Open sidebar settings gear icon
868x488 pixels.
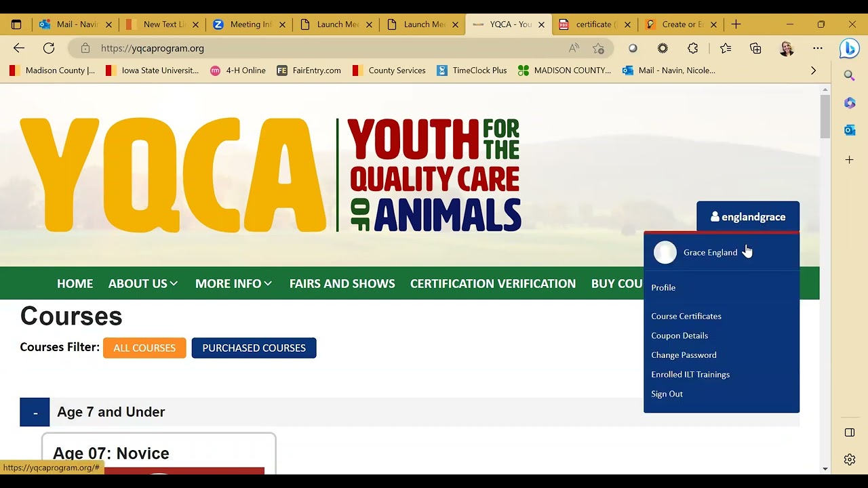pos(849,460)
